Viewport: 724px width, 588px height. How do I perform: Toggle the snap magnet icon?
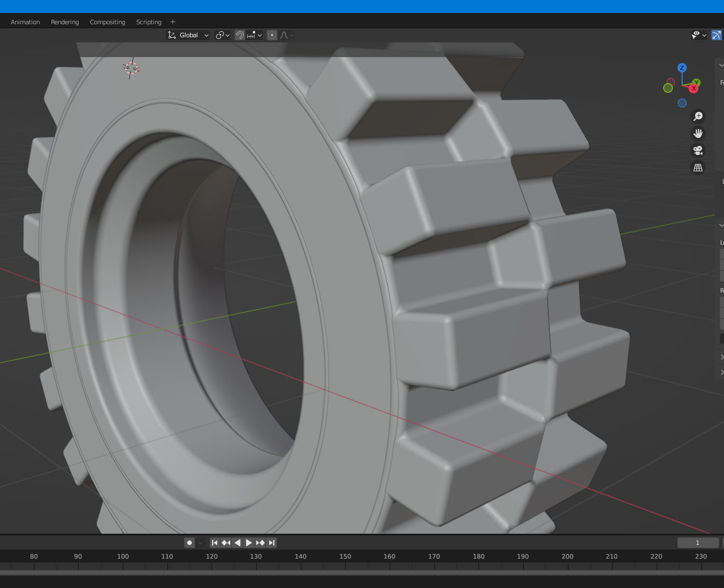(x=240, y=35)
